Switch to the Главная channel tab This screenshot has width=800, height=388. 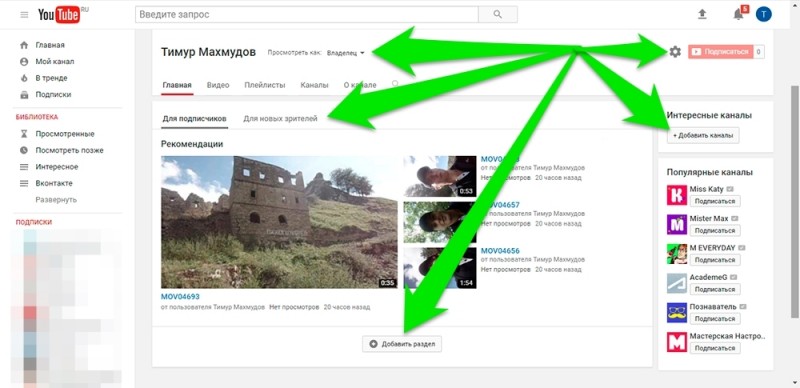point(177,85)
